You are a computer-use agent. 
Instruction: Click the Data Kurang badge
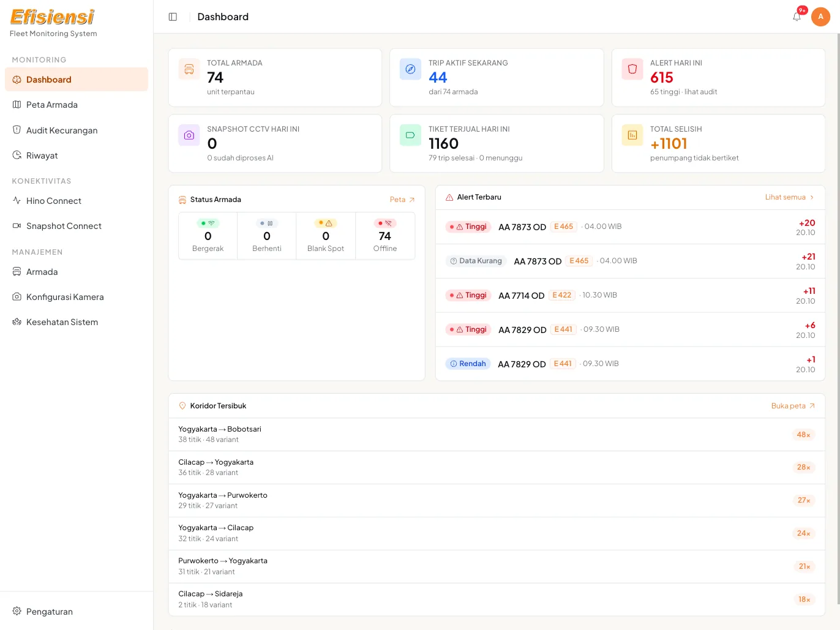[x=476, y=261]
